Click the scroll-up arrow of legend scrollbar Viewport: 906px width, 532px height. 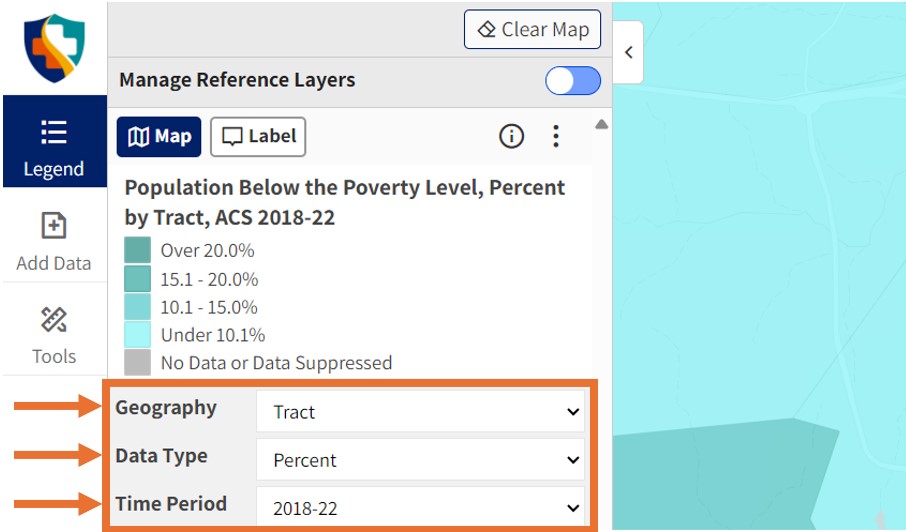[601, 125]
